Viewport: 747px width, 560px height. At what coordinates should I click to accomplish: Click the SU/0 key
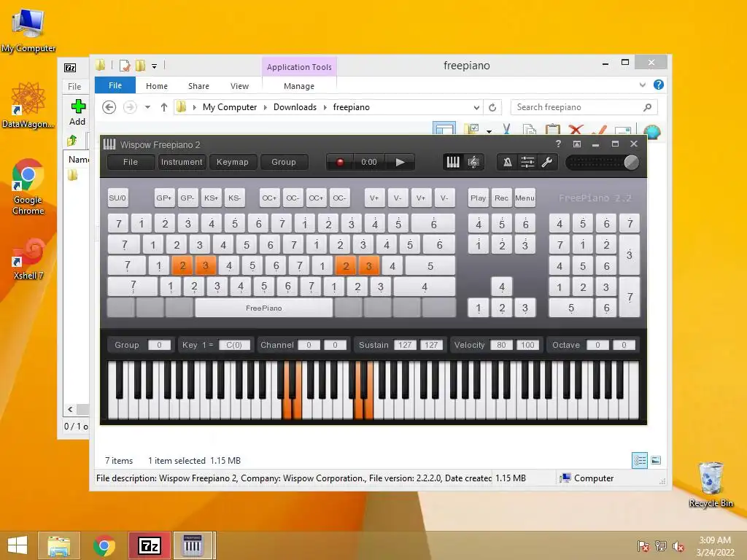click(x=117, y=198)
